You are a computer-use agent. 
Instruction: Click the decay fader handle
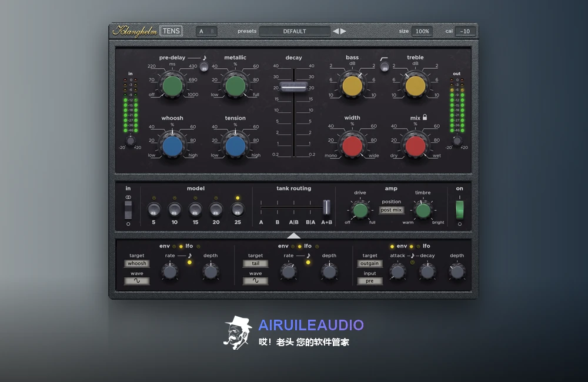pos(293,88)
